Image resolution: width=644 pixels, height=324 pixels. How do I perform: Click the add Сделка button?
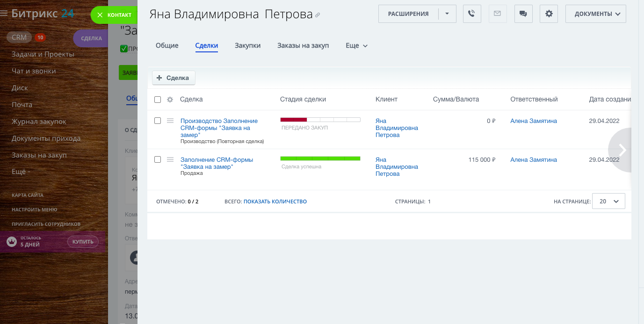tap(174, 78)
